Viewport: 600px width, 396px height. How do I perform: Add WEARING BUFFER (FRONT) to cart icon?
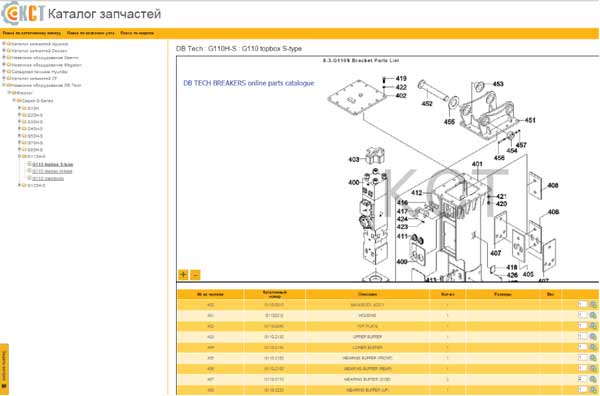pos(593,358)
